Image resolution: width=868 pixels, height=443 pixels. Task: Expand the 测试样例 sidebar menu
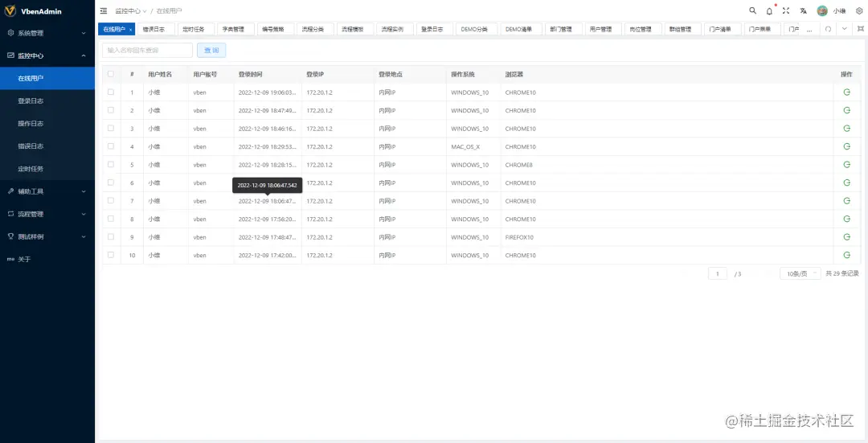pyautogui.click(x=47, y=236)
